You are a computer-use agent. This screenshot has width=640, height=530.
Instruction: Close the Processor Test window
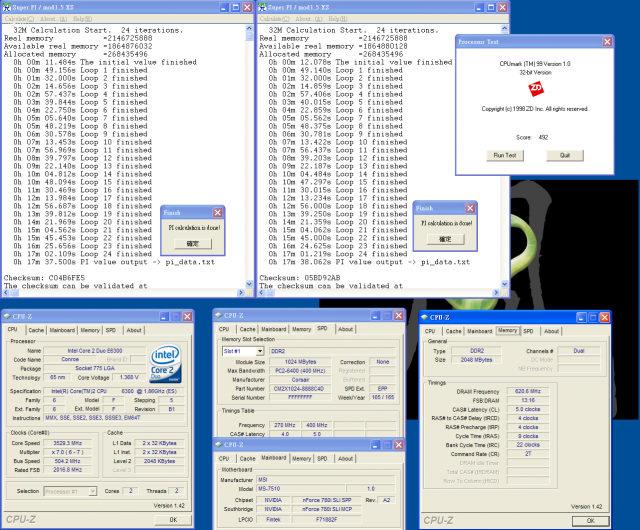pyautogui.click(x=607, y=42)
